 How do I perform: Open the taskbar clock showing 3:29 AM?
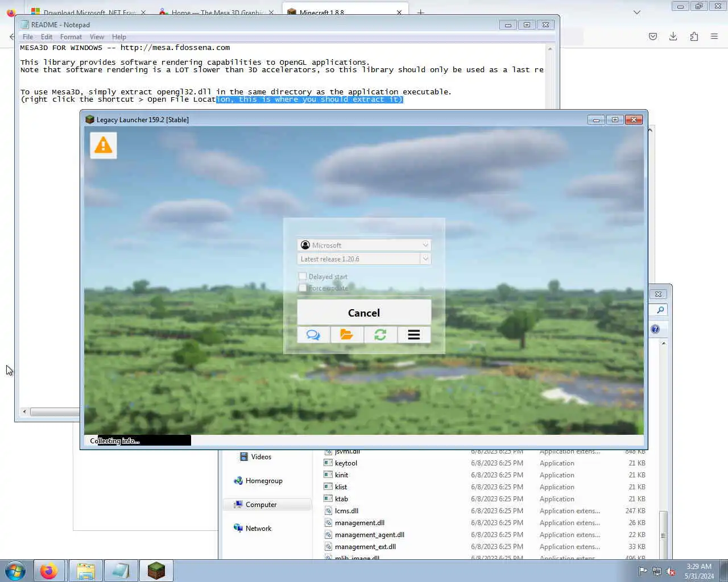pyautogui.click(x=699, y=571)
